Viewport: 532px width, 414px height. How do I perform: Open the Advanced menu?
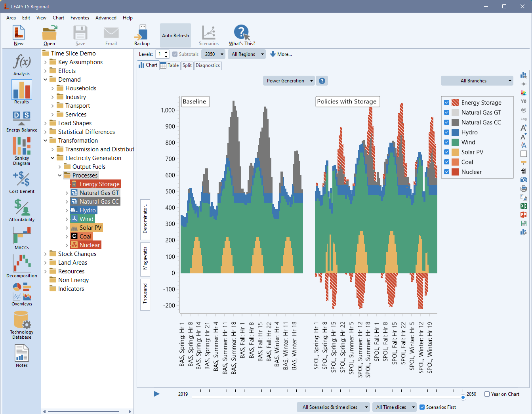(106, 18)
